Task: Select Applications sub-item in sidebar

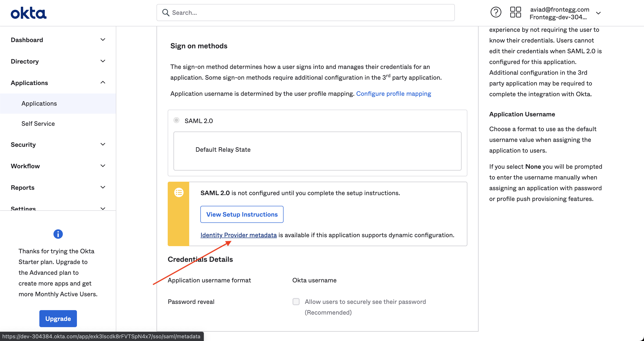Action: coord(39,103)
